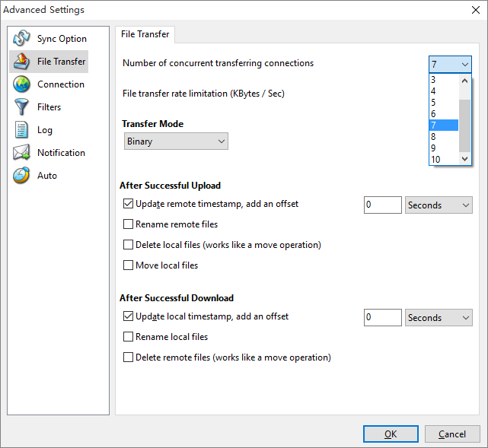Image resolution: width=488 pixels, height=448 pixels.
Task: Enable Rename local files
Action: coord(128,337)
